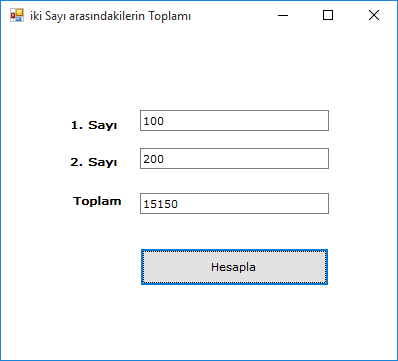The image size is (398, 361).
Task: Focus the 2. Sayı input field
Action: click(234, 159)
